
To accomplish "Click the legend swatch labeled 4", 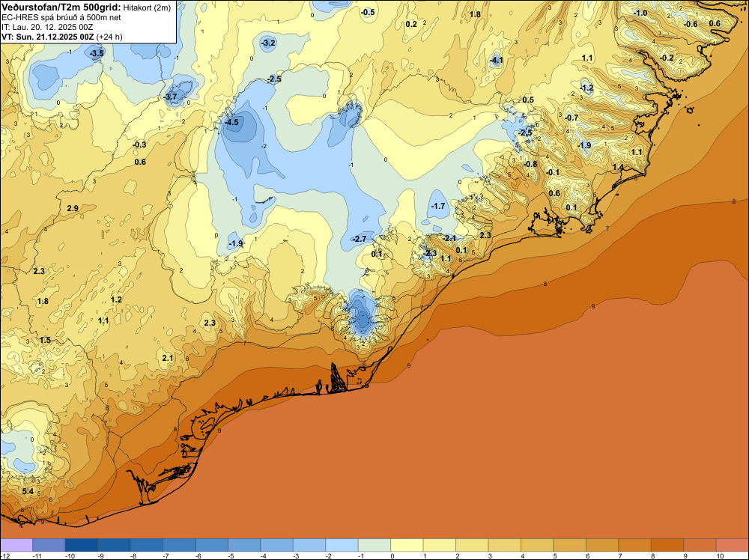I will pos(537,545).
